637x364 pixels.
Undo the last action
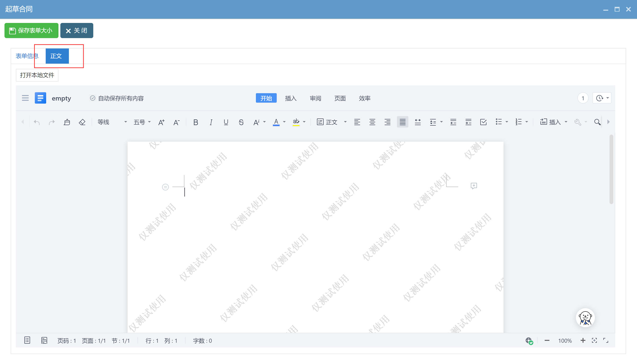37,122
